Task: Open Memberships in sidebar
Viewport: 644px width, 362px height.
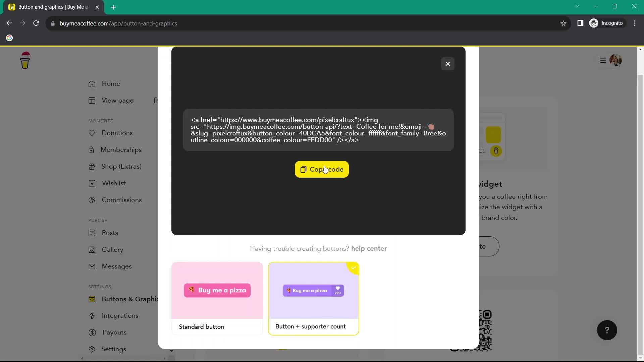Action: (121, 149)
